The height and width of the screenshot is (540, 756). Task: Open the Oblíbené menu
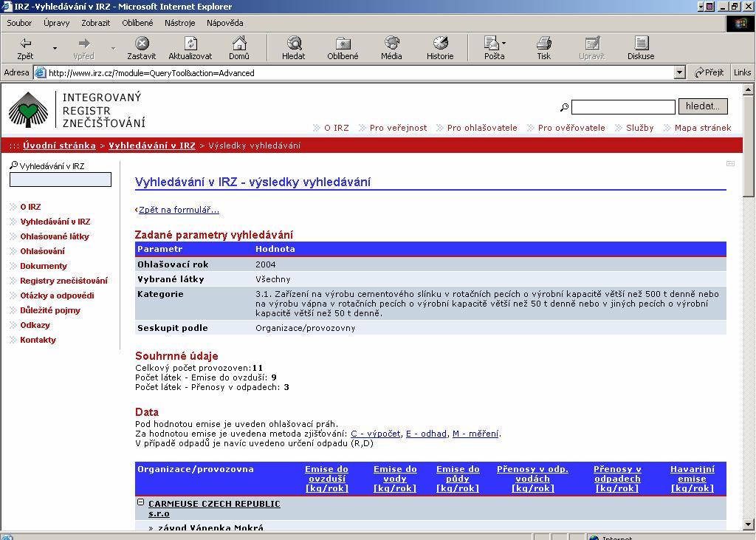click(137, 23)
